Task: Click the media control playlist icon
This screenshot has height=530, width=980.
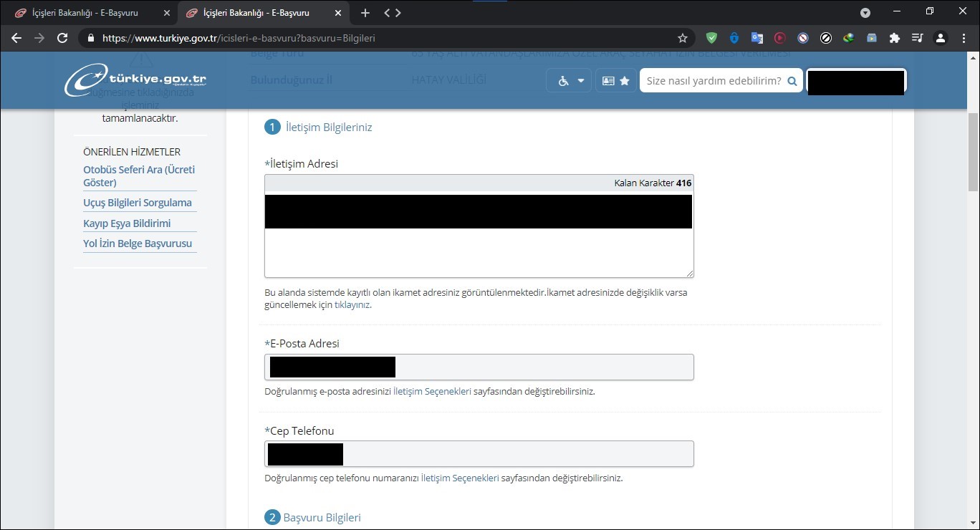Action: click(917, 38)
